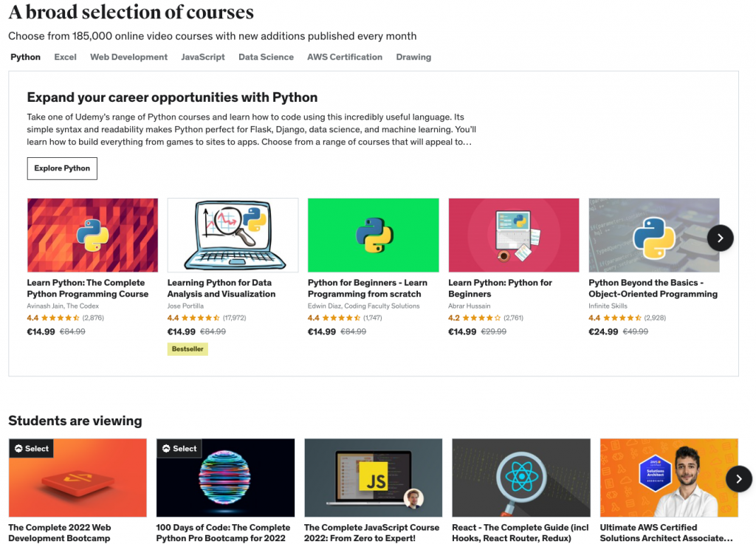Click star rating of Python Beyond the Basics
Viewport: 756px width, 544px height.
[x=622, y=318]
